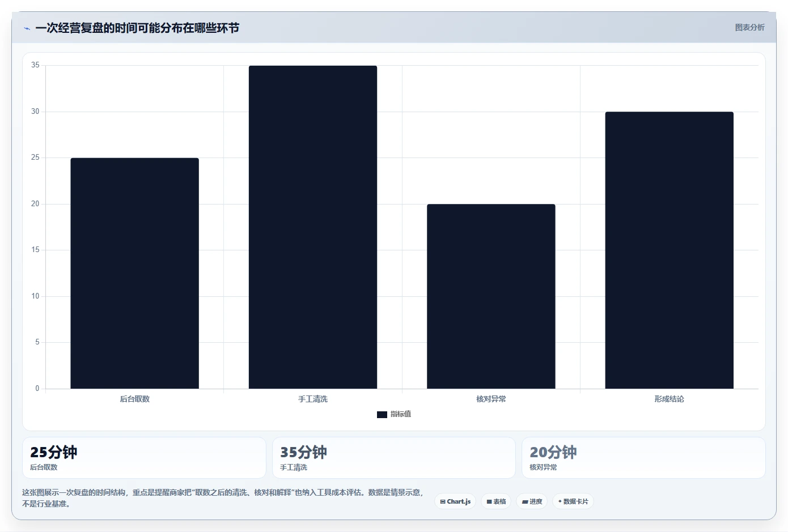Click the sparkle icon in 数据卡片 chip
Screen dimensions: 788x532
click(x=560, y=501)
